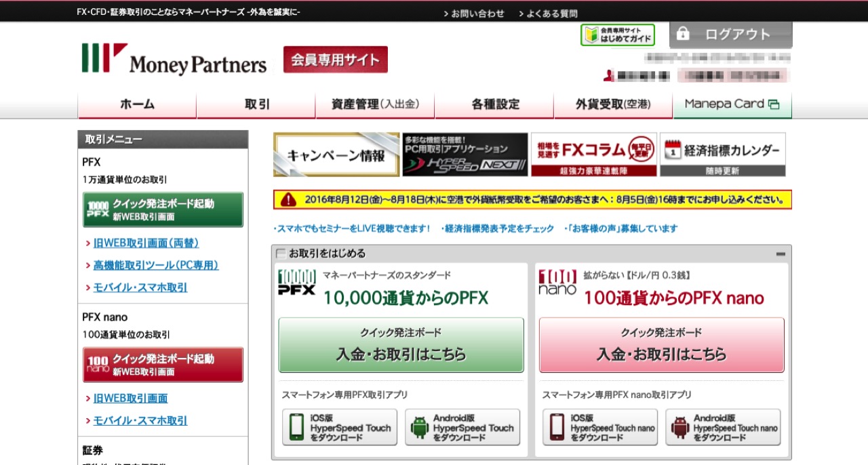This screenshot has height=465, width=868.
Task: Open the 経済指標カレンダー banner
Action: click(x=723, y=155)
